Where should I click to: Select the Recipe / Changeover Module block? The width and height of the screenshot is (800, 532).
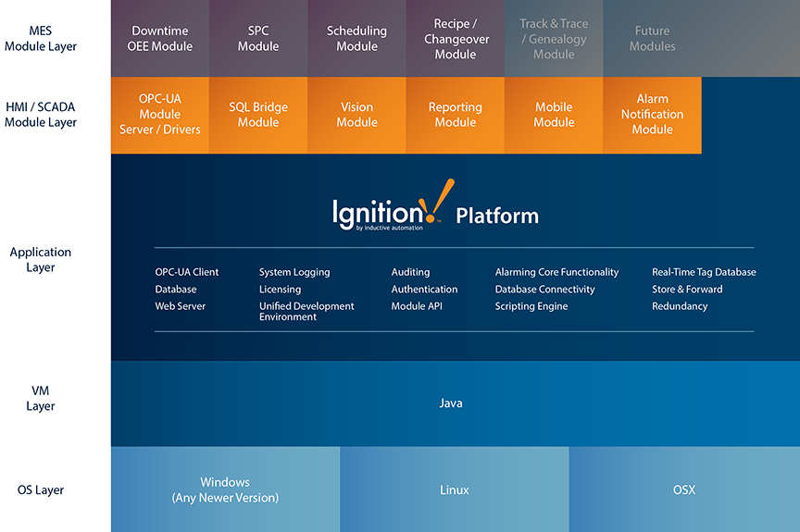(x=456, y=38)
